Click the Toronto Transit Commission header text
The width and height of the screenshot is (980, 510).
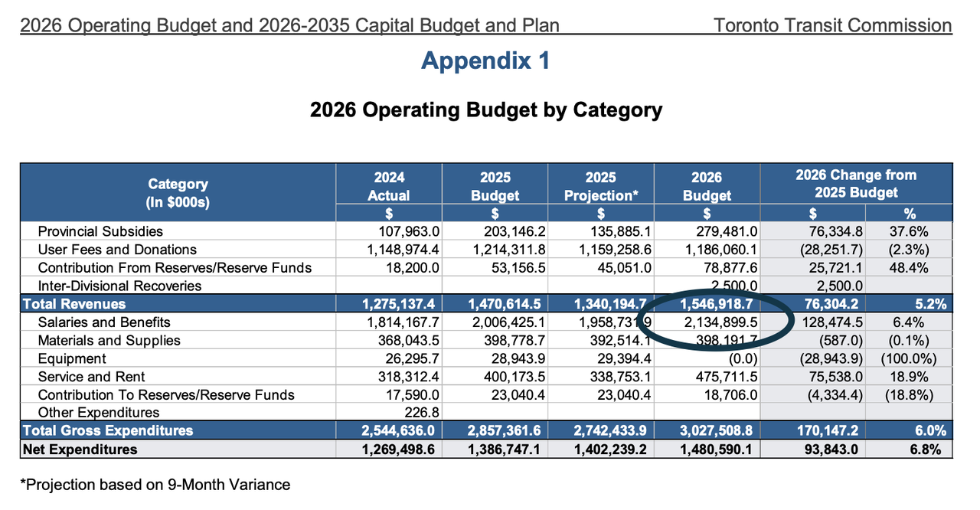point(832,25)
